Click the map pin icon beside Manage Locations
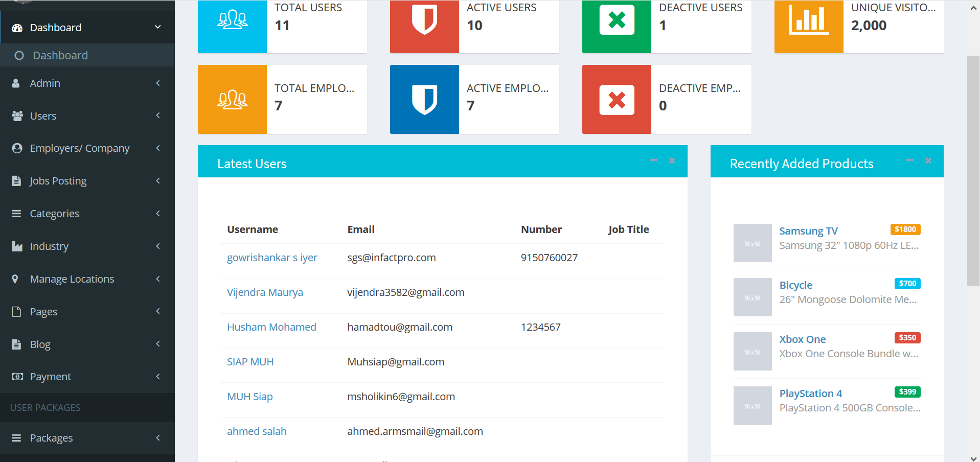 point(15,279)
